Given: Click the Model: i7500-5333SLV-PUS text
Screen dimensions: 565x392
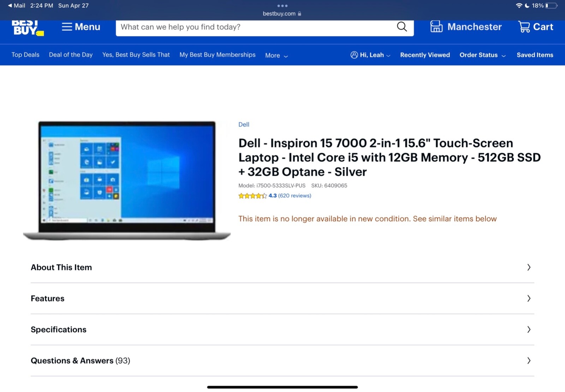Looking at the screenshot, I should point(272,186).
